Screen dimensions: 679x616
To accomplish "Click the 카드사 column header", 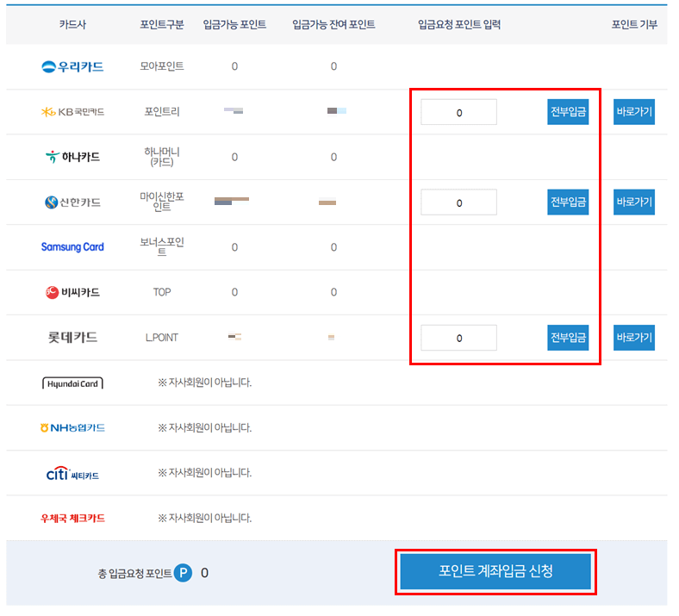I will point(72,24).
